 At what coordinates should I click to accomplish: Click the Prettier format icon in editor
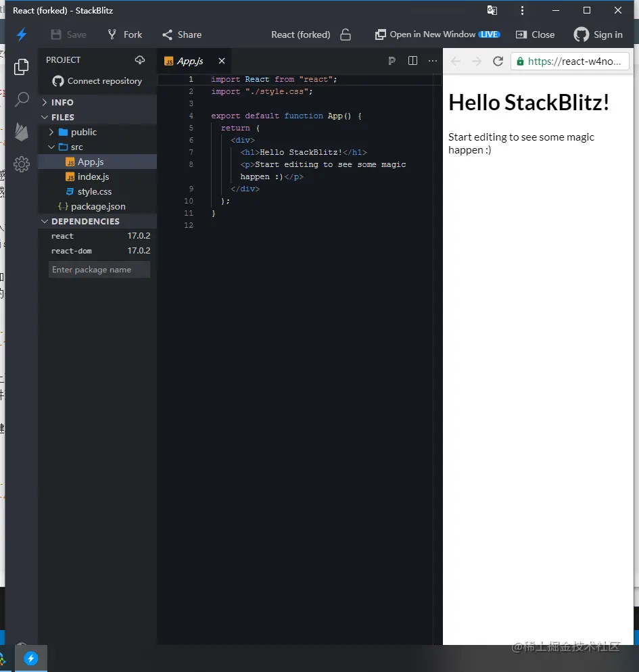point(392,61)
